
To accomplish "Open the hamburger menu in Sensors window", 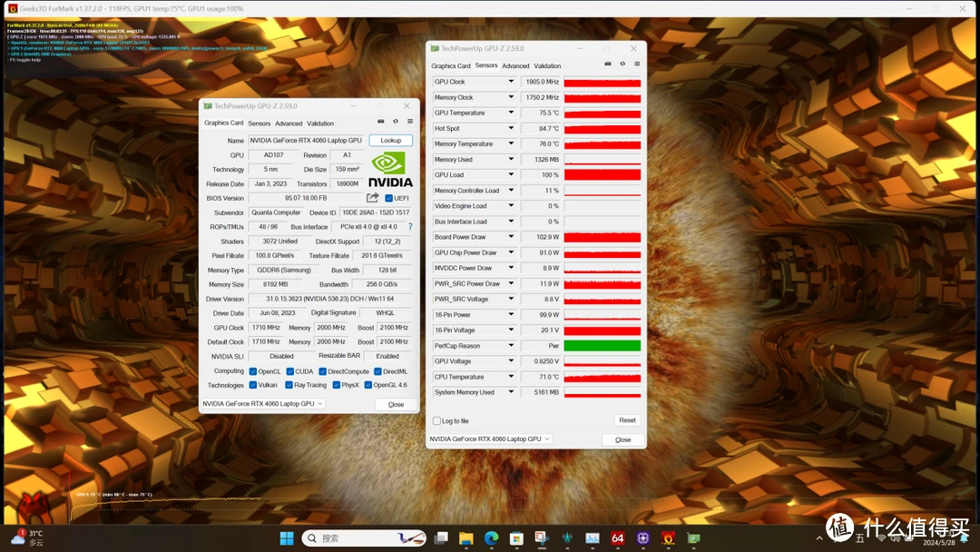I will [637, 64].
